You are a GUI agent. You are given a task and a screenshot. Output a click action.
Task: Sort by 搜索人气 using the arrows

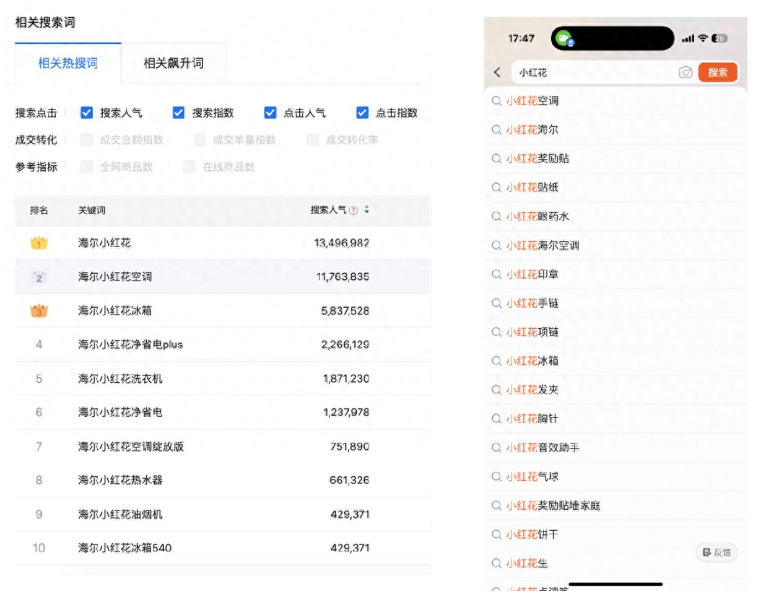[367, 210]
